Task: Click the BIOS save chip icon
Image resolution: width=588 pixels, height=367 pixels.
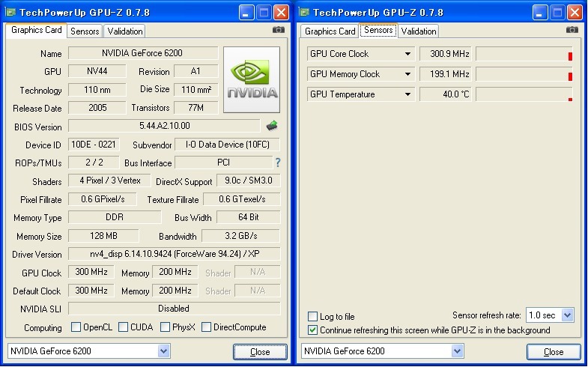Action: (x=272, y=126)
